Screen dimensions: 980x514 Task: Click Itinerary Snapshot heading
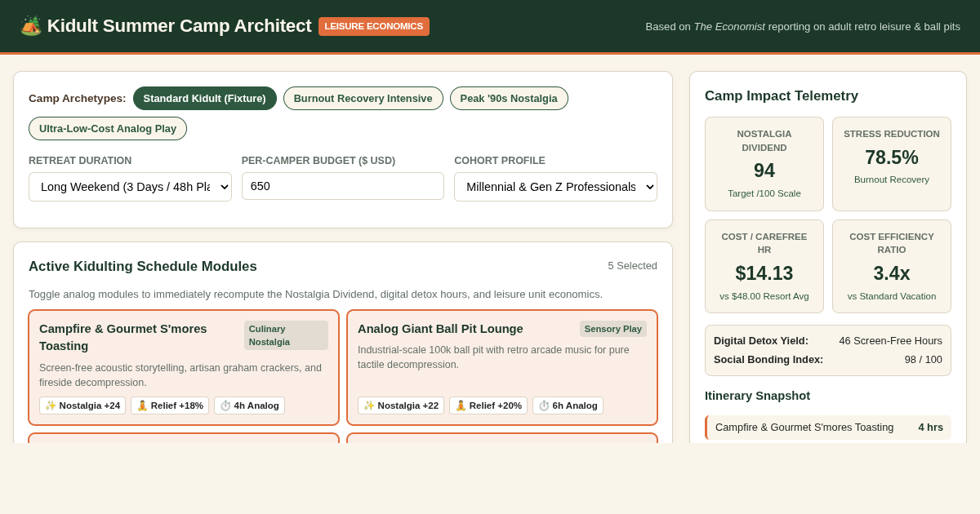pos(757,396)
